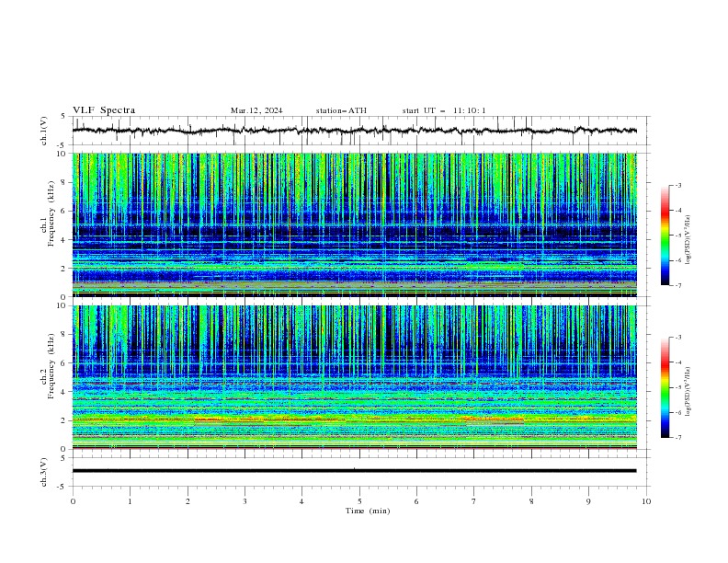
Task: Click the ch.2 "Frequency (kHz)" axis label
Action: click(x=51, y=366)
